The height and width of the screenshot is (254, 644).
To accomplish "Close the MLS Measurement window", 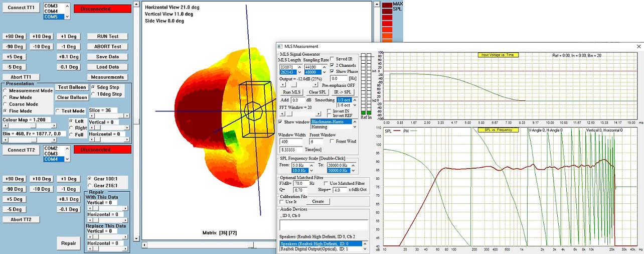I will tap(638, 46).
